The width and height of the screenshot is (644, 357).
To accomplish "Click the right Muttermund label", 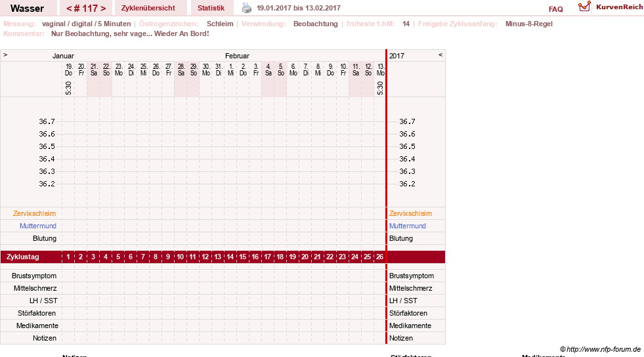I will coord(408,226).
